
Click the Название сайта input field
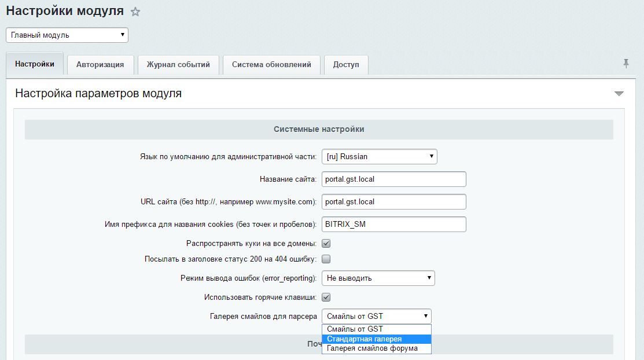pyautogui.click(x=393, y=179)
